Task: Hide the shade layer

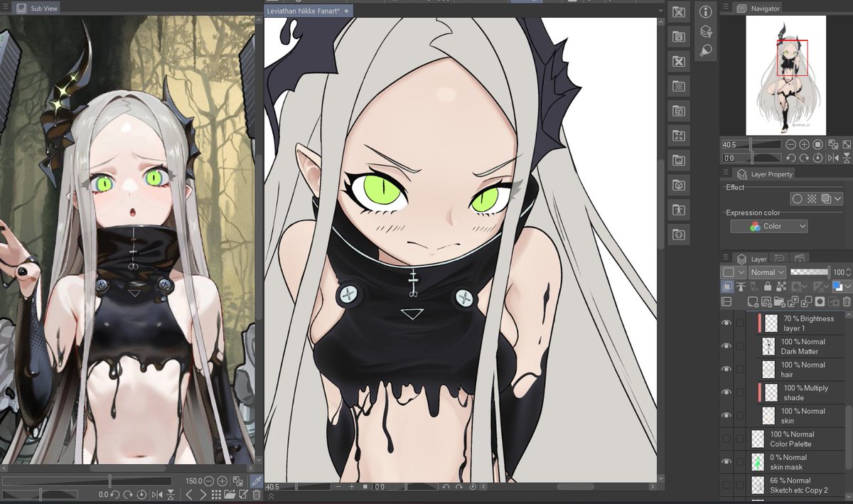Action: point(726,392)
